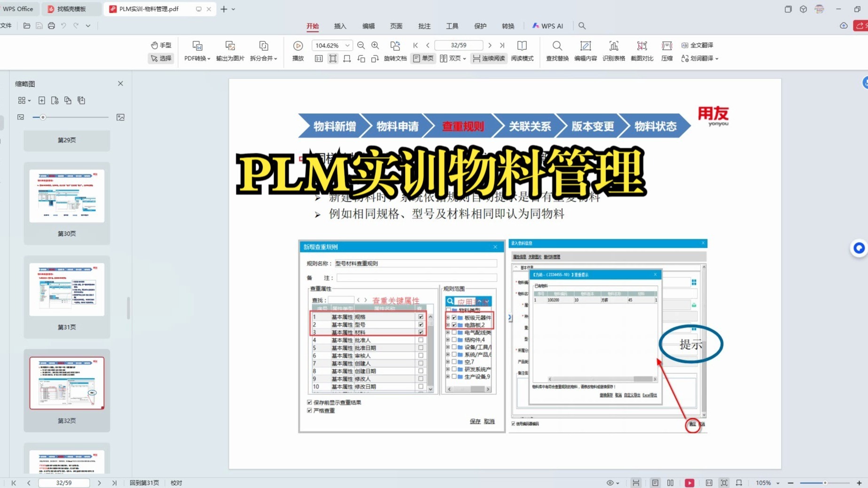This screenshot has width=868, height=488.
Task: Switch to the Page (页面) ribbon tab
Action: click(x=396, y=26)
